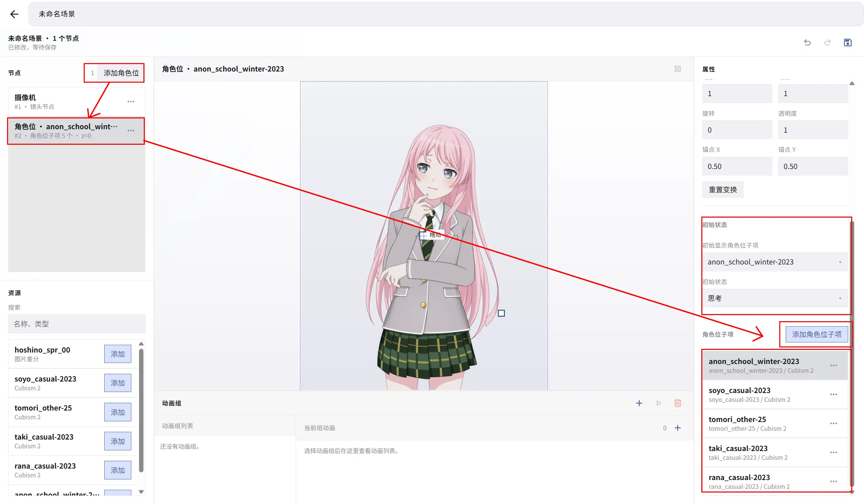This screenshot has width=864, height=504.
Task: Click the resource list scroll-down arrow
Action: [141, 492]
